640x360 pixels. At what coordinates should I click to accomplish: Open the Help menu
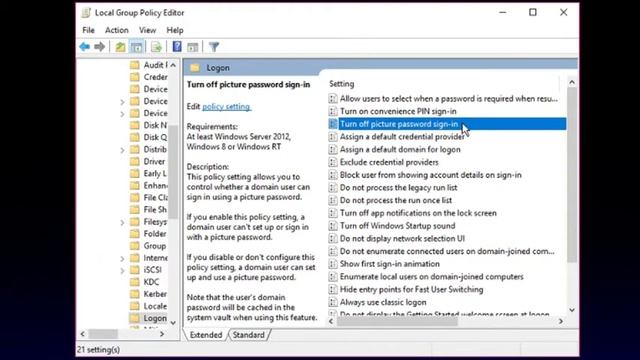coord(175,30)
